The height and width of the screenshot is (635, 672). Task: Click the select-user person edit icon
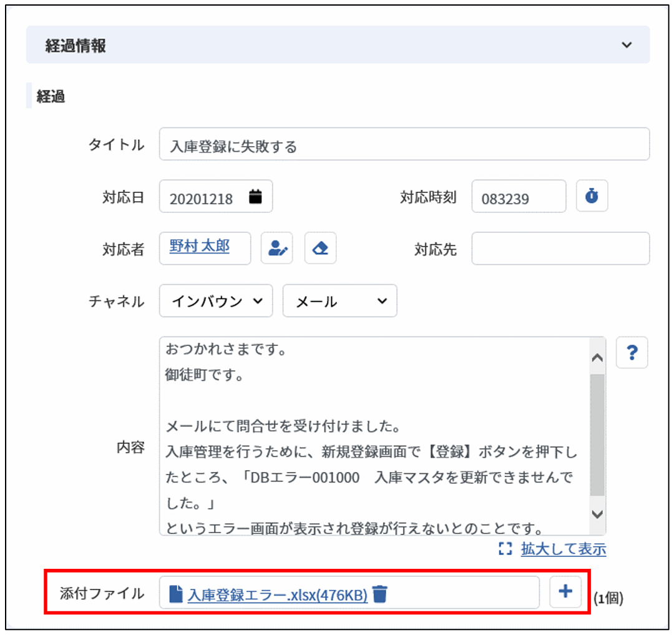[x=277, y=249]
